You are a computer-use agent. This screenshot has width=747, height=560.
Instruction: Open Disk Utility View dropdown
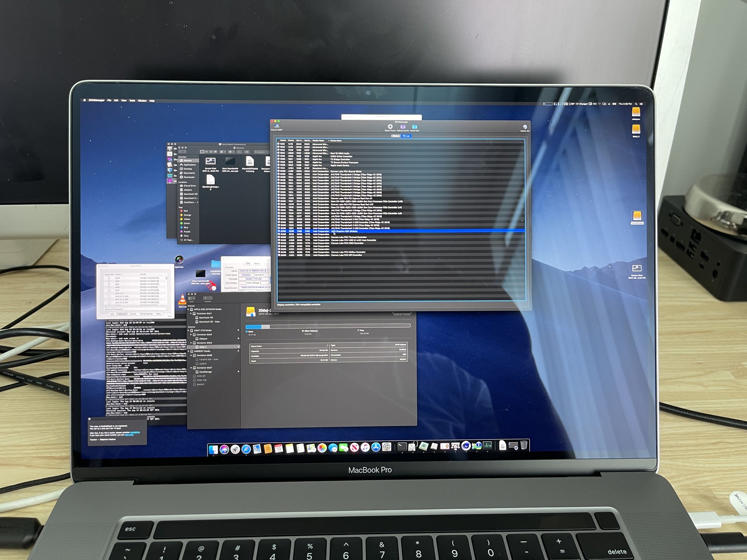pyautogui.click(x=192, y=298)
